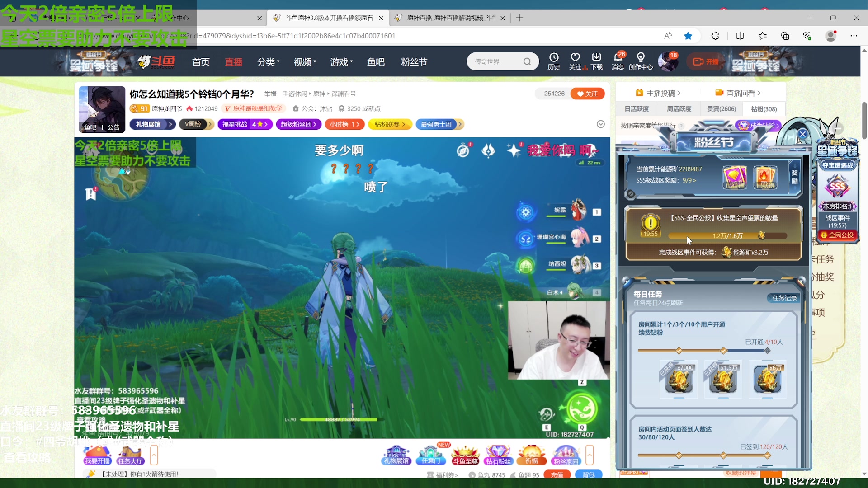The image size is (868, 488).
Task: Open the 斗鱼至尊 crown icon
Action: (465, 455)
